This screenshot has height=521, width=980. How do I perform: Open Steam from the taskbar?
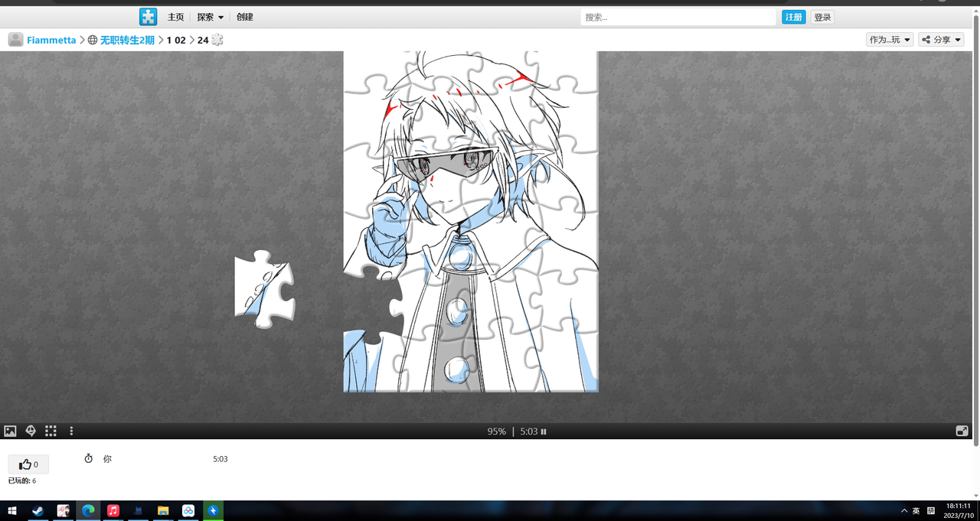pyautogui.click(x=38, y=511)
